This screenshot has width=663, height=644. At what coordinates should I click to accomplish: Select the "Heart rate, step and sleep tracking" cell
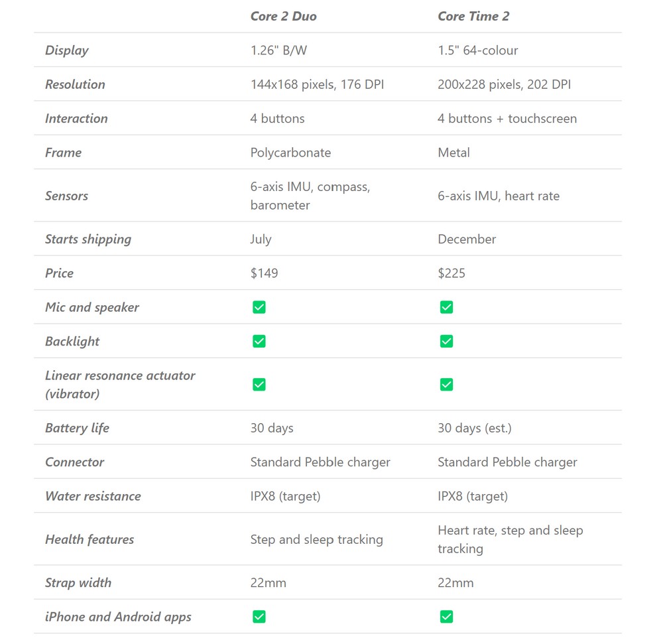[x=510, y=539]
